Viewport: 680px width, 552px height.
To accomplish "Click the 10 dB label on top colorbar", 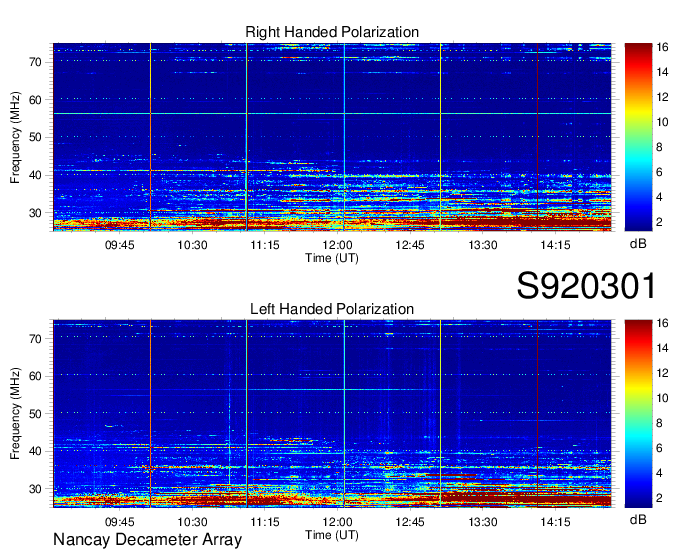I will pyautogui.click(x=662, y=122).
